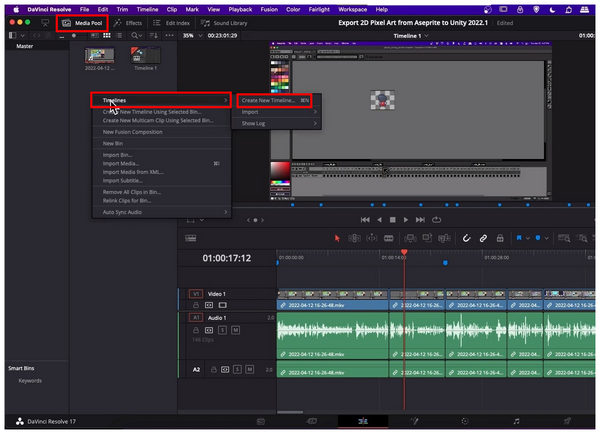Jump to last frame transport button
This screenshot has height=434, width=600.
(420, 220)
